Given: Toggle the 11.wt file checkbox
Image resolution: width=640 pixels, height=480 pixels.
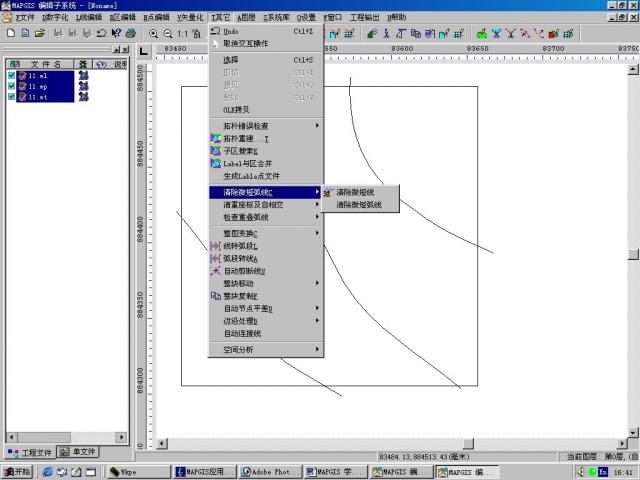Looking at the screenshot, I should pos(11,97).
